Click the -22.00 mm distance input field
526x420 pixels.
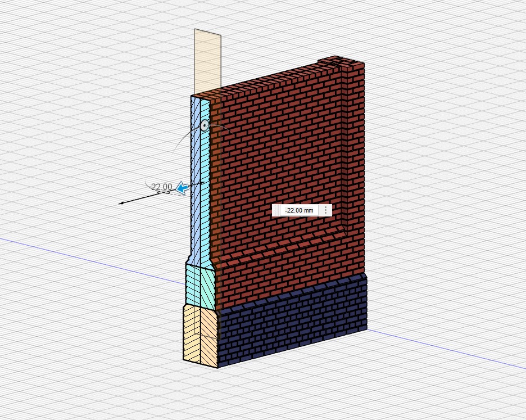(299, 210)
